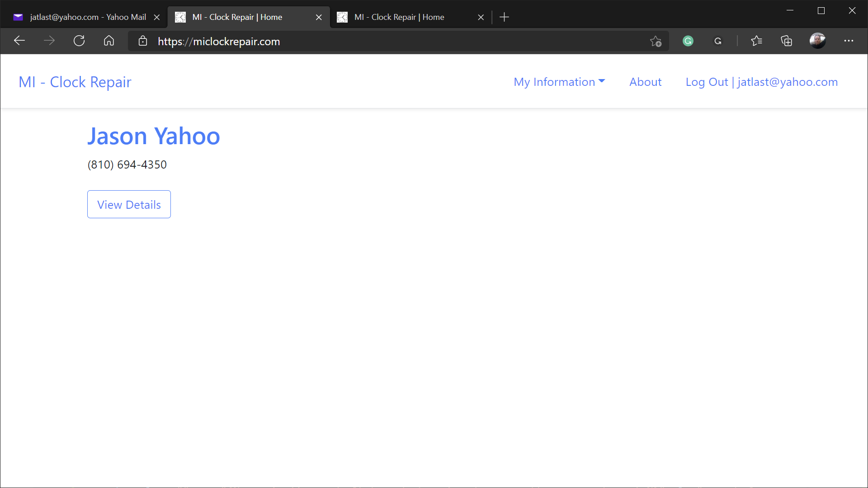This screenshot has height=488, width=868.
Task: Click the browser address bar lock icon
Action: 142,41
